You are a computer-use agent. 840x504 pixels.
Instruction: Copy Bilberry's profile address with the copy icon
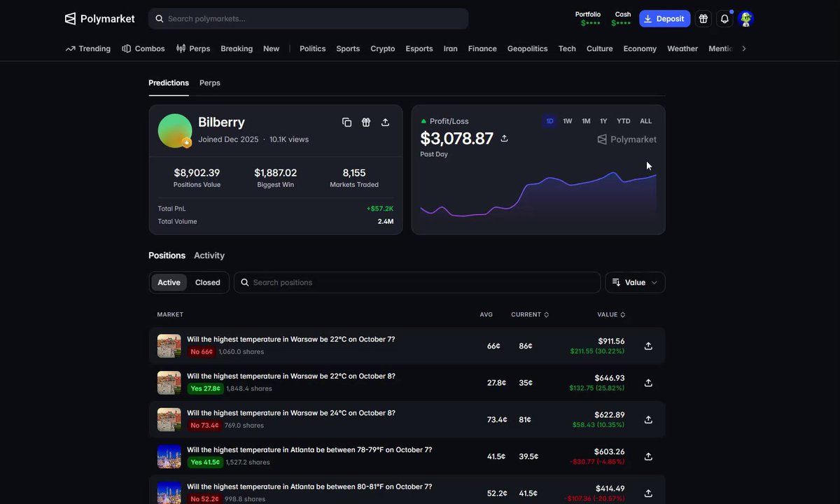click(x=346, y=122)
